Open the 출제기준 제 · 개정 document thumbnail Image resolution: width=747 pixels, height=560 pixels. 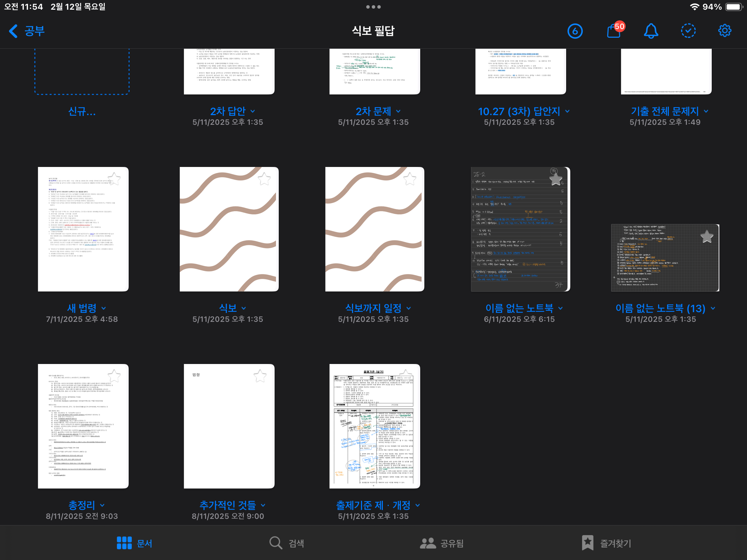(x=375, y=426)
